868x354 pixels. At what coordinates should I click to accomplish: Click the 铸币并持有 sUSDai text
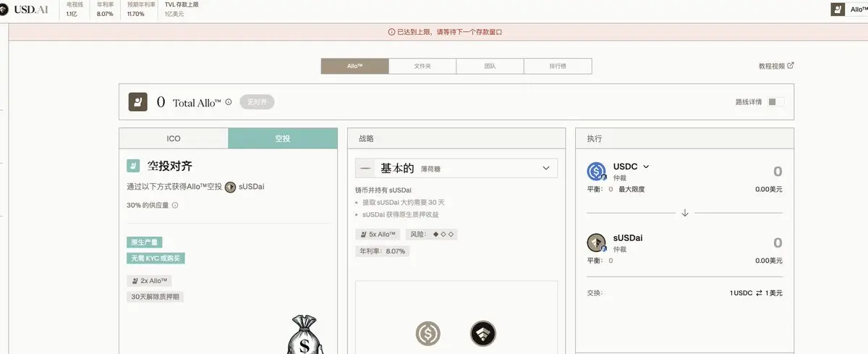383,190
